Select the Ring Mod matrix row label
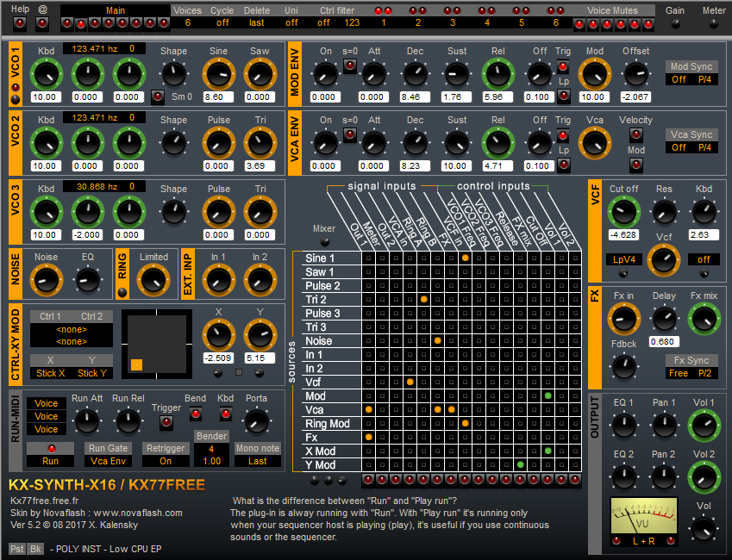The height and width of the screenshot is (560, 732). click(331, 424)
